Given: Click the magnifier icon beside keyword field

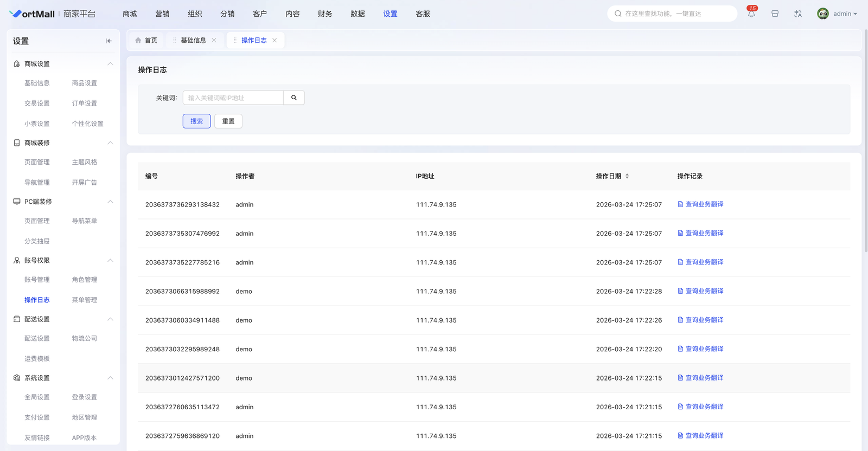Looking at the screenshot, I should coord(294,98).
